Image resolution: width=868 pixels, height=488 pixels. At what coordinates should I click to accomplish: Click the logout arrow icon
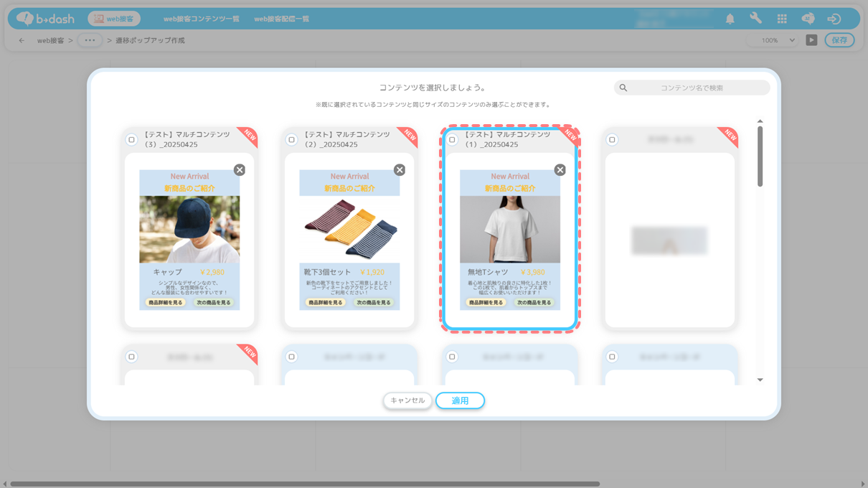(834, 19)
